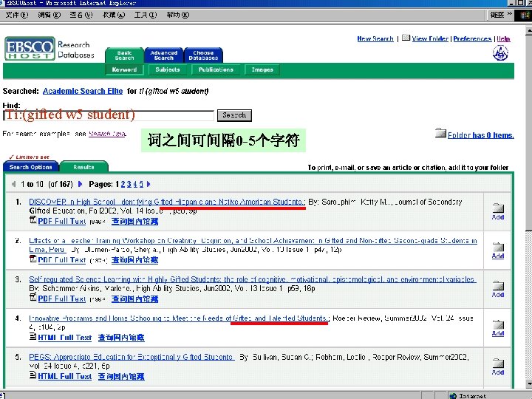Open the Search Tips link
The height and width of the screenshot is (399, 532).
point(107,134)
